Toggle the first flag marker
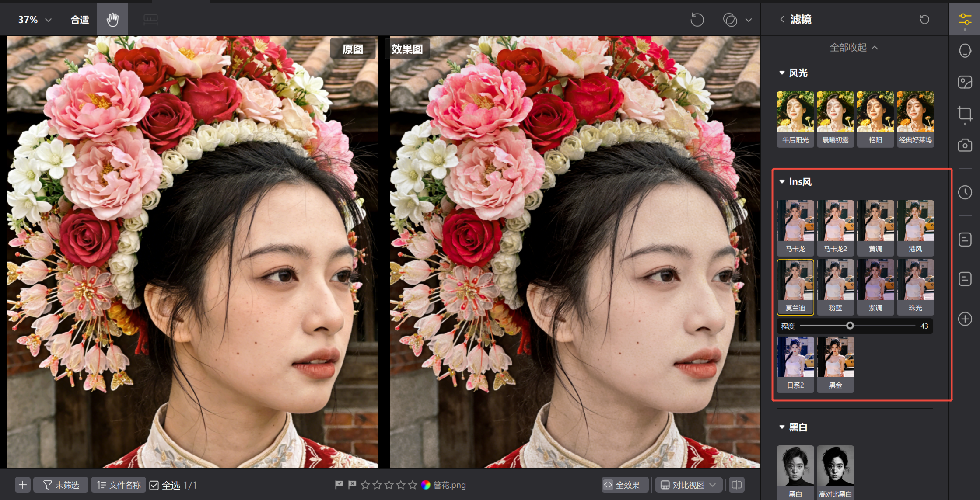Viewport: 980px width, 500px height. pos(339,485)
